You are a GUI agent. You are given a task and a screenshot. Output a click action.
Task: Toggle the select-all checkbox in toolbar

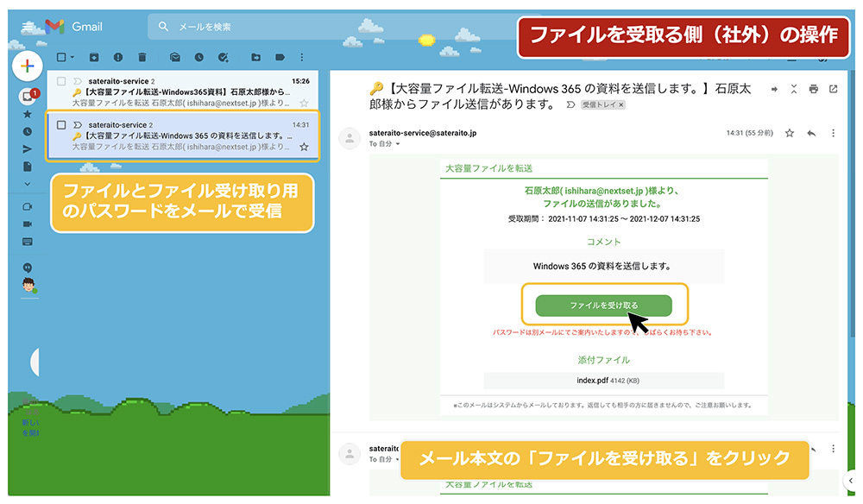coord(61,57)
